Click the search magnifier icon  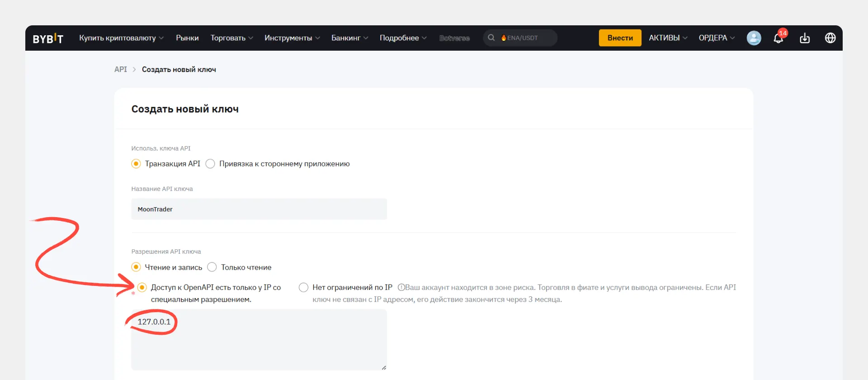click(x=491, y=38)
